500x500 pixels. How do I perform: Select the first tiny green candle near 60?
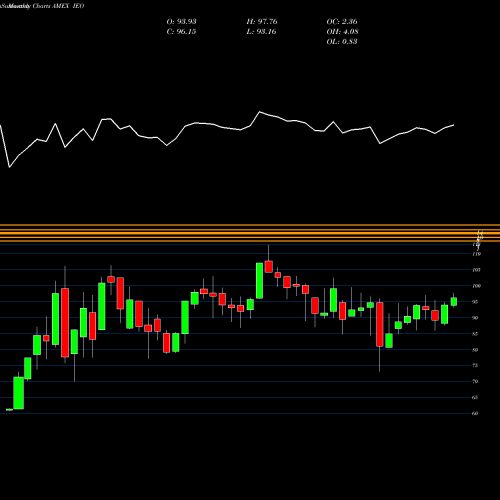9,409
